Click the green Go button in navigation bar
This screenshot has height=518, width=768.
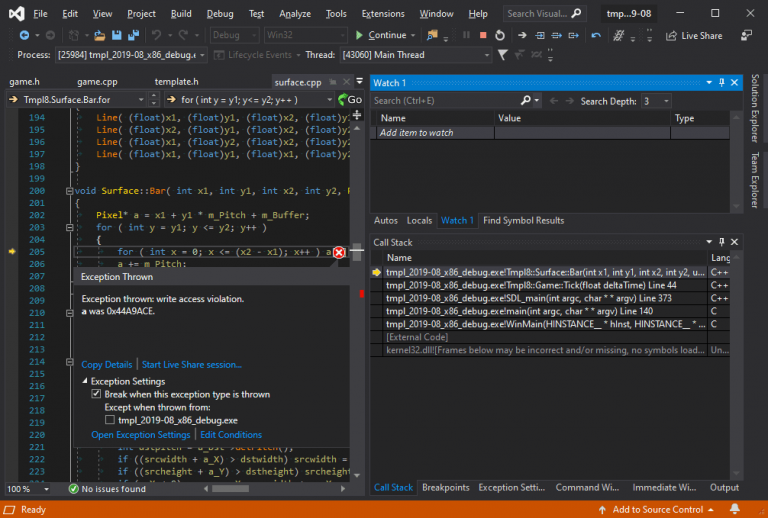click(350, 99)
